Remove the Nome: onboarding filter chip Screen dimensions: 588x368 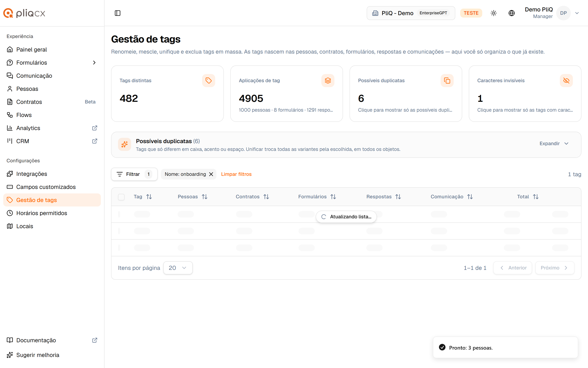211,174
